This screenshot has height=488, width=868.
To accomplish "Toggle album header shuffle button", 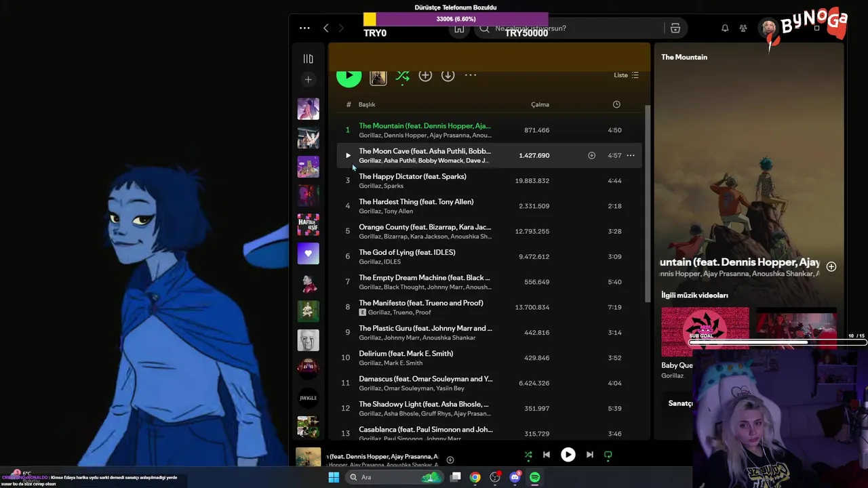I will (x=402, y=75).
